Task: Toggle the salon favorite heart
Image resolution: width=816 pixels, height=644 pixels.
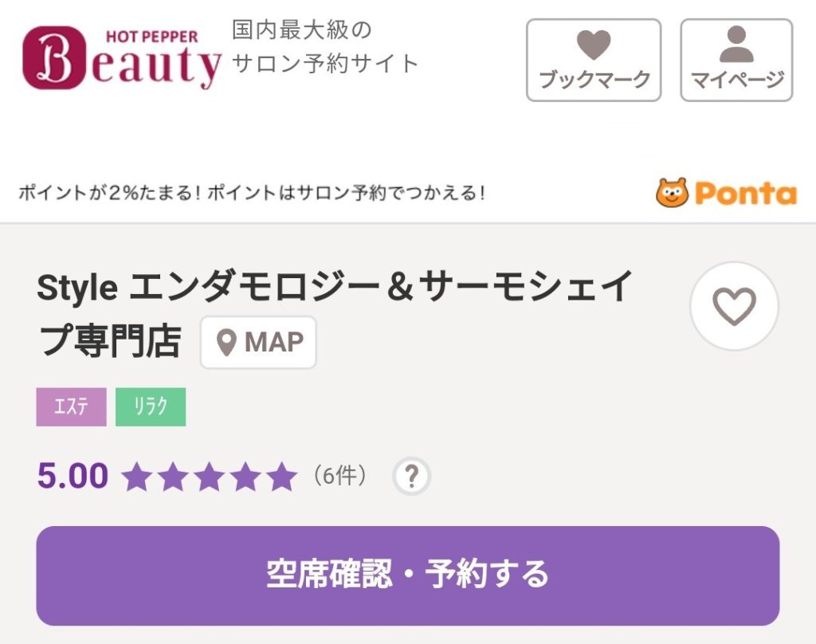Action: pos(734,306)
